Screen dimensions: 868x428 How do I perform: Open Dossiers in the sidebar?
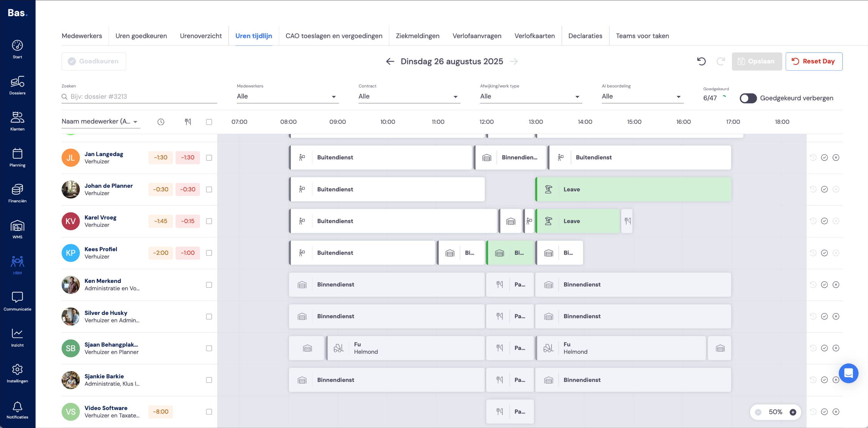click(x=17, y=85)
